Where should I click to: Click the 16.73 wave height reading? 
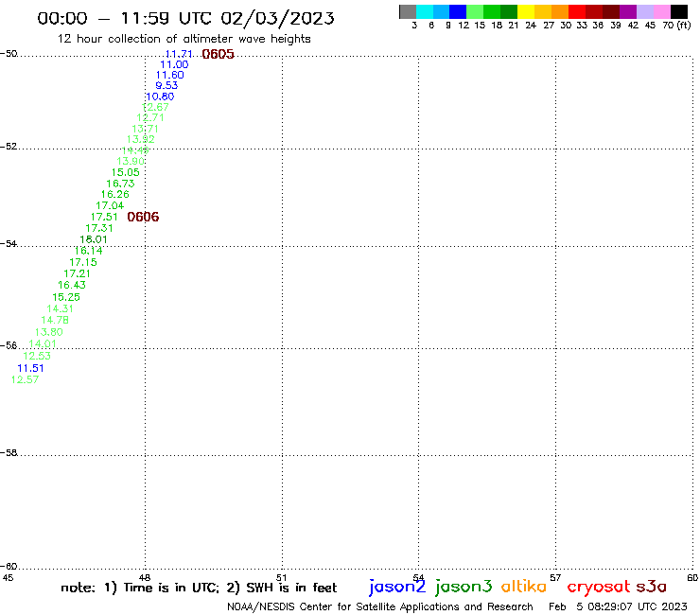coord(120,184)
